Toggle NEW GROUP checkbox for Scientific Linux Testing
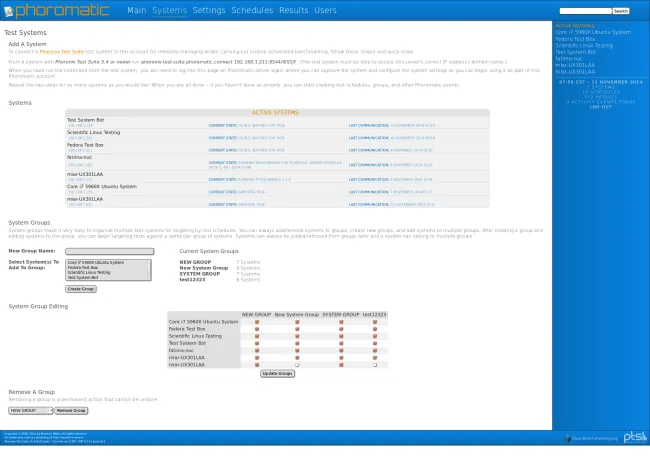Viewport: 650px width, 456px height. [x=257, y=336]
